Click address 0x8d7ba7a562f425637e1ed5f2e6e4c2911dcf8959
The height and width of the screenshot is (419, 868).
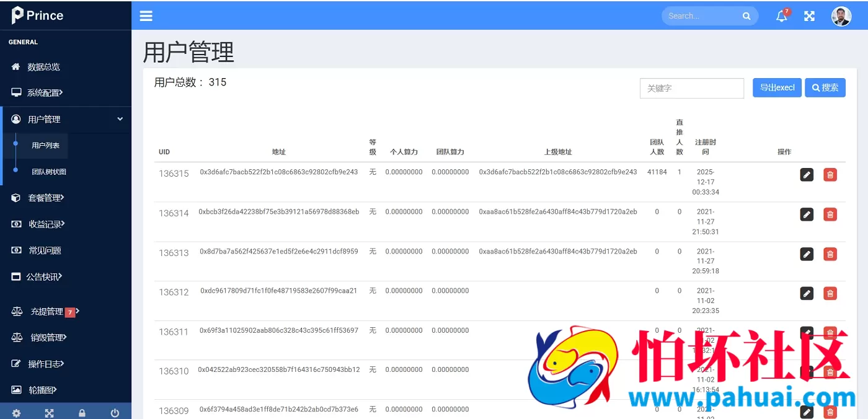tap(279, 251)
